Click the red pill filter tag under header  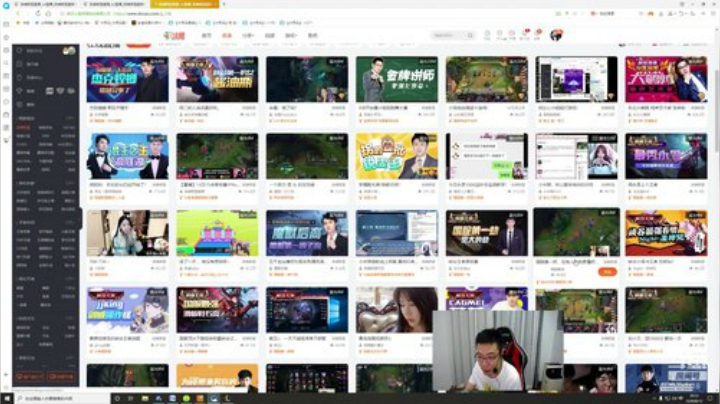pyautogui.click(x=138, y=45)
